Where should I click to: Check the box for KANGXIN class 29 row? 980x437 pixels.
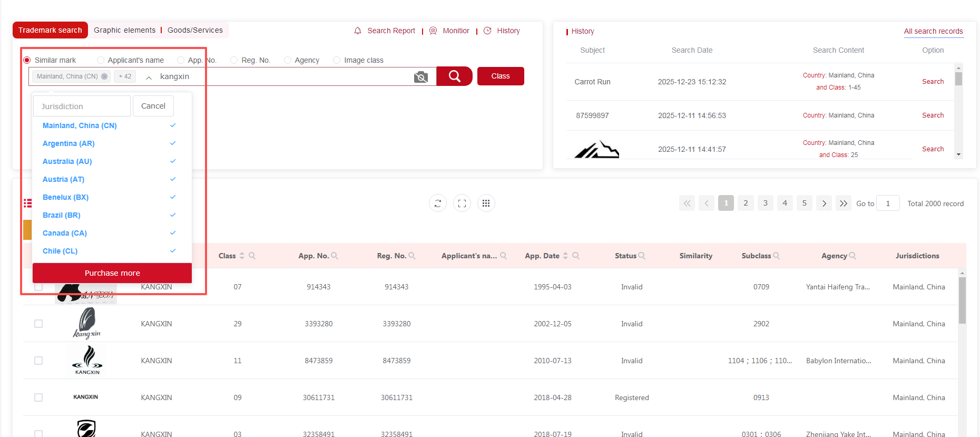click(38, 324)
